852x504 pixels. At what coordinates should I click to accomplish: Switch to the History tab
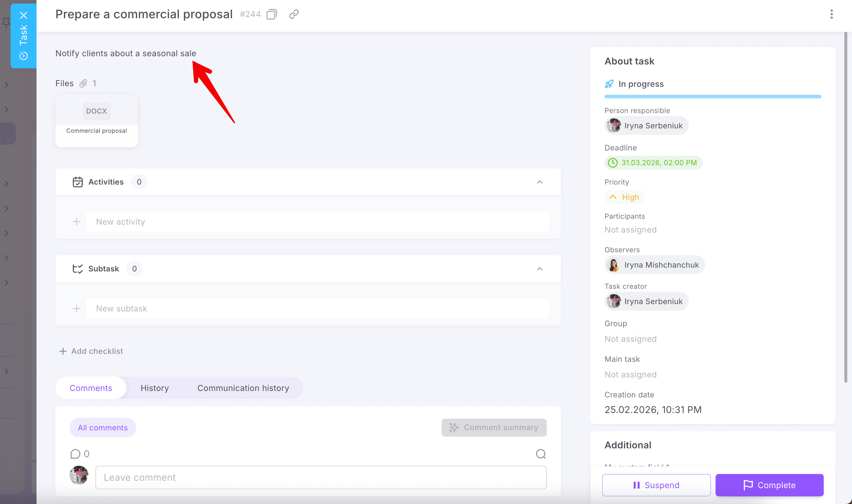point(155,388)
